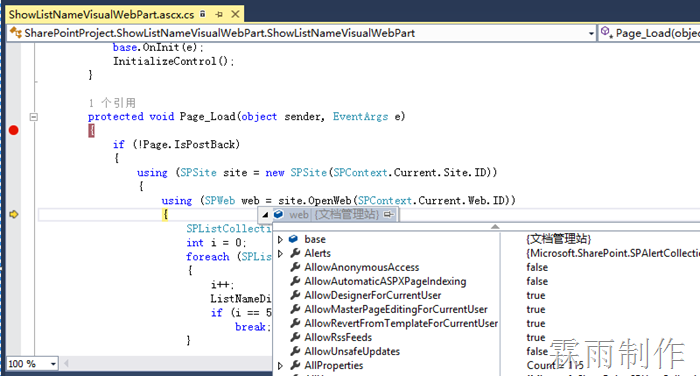Open the class navigation dropdown
This screenshot has height=376, width=700.
(591, 33)
